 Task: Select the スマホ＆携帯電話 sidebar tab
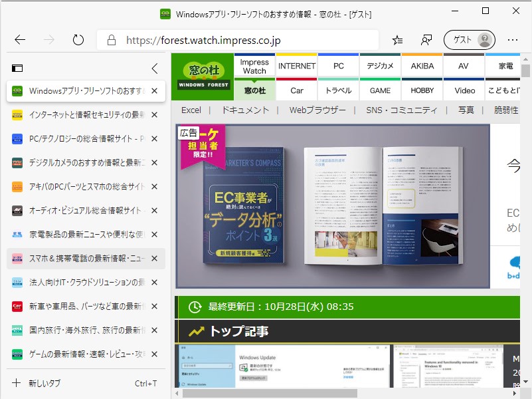pos(86,258)
